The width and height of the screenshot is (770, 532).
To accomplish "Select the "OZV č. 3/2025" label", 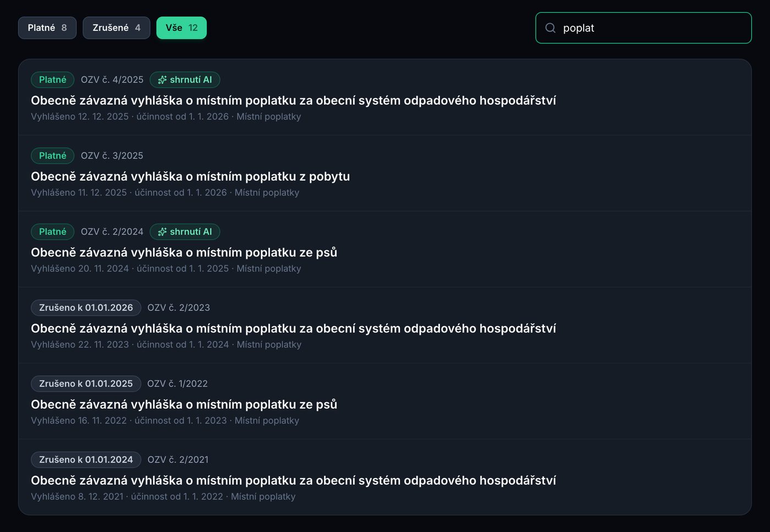I will (x=112, y=156).
